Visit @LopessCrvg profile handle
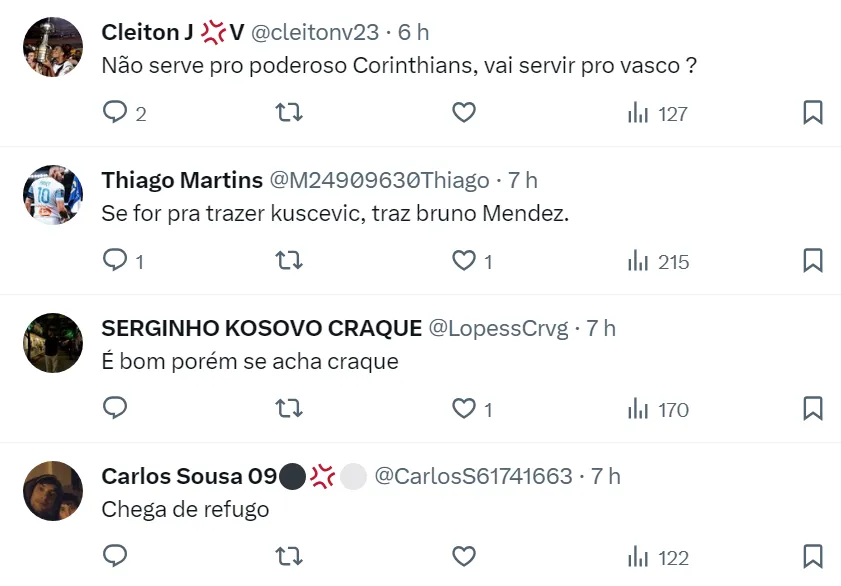Screen dimensions: 841x586 click(498, 328)
